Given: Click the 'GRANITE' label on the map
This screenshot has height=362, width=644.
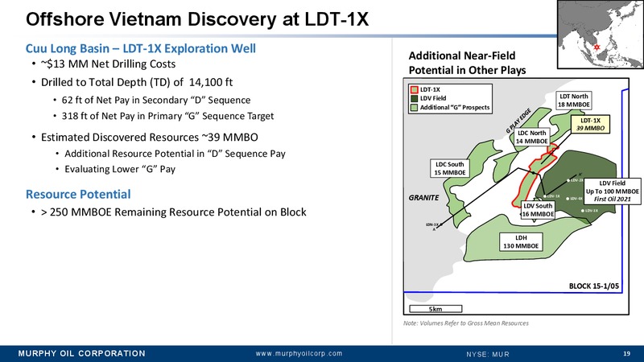Looking at the screenshot, I should [x=423, y=198].
